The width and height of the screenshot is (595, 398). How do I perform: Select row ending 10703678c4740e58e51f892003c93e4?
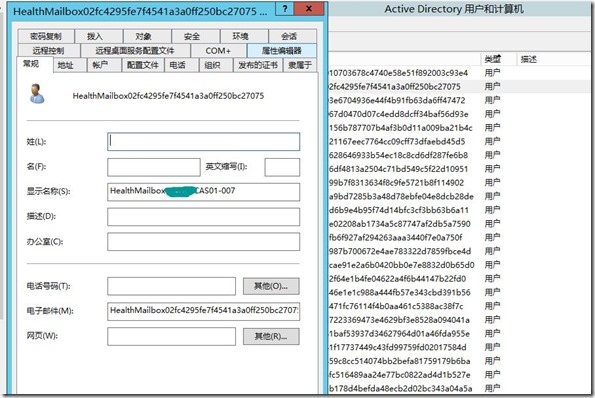click(459, 73)
